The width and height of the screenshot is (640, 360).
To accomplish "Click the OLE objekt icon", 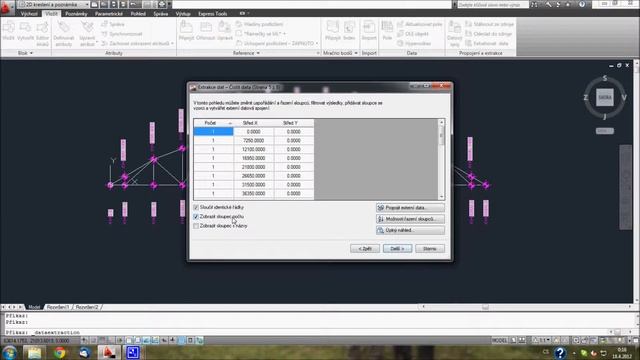I will pyautogui.click(x=413, y=34).
